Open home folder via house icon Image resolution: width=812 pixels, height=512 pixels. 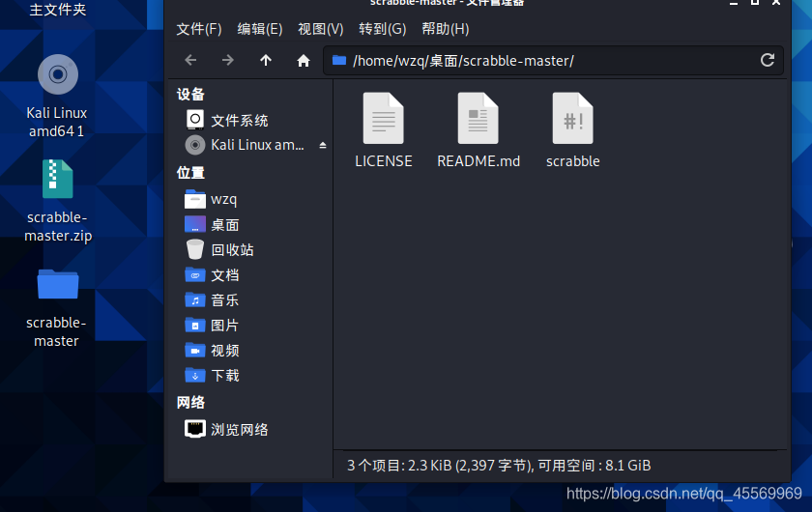click(304, 61)
